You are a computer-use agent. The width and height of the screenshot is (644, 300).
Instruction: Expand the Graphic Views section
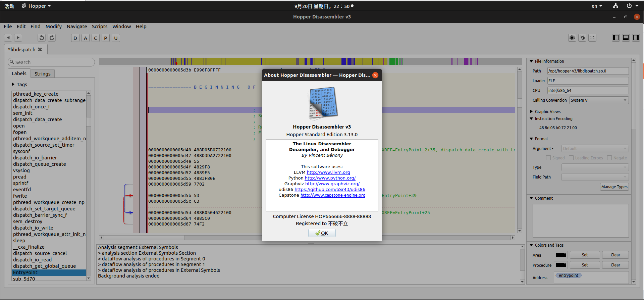pos(531,111)
